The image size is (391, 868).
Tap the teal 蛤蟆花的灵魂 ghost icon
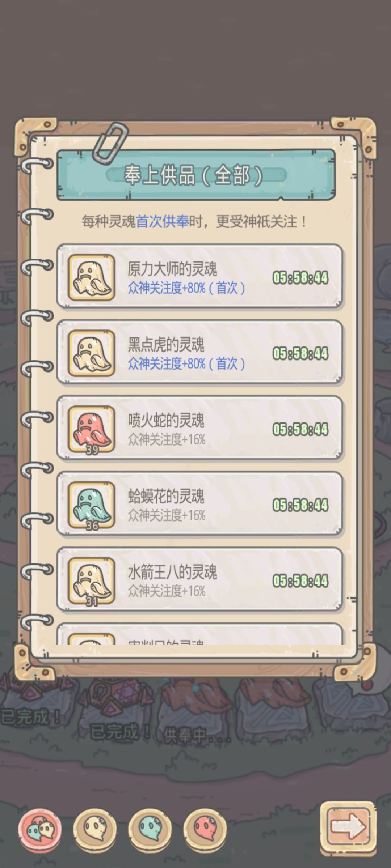(92, 505)
